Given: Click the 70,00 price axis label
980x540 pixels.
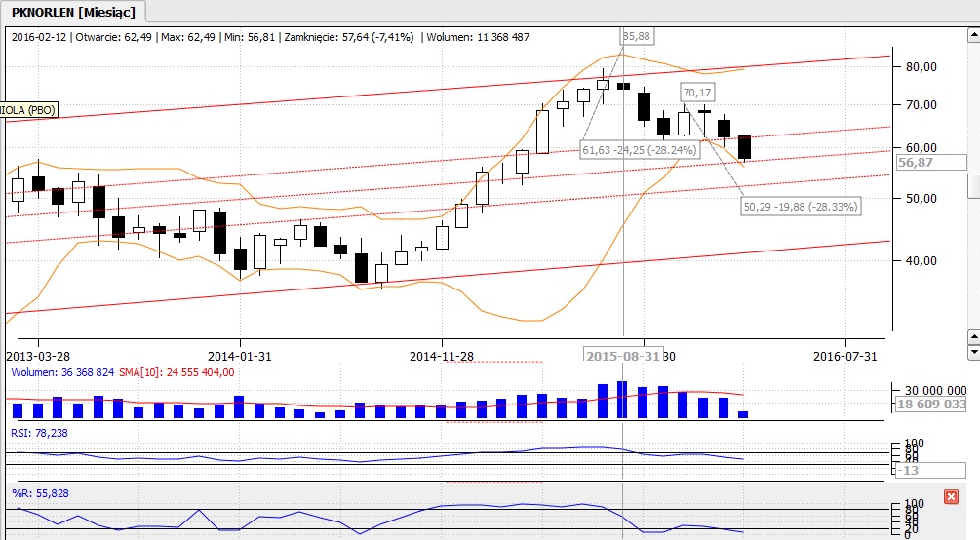Looking at the screenshot, I should pyautogui.click(x=921, y=105).
